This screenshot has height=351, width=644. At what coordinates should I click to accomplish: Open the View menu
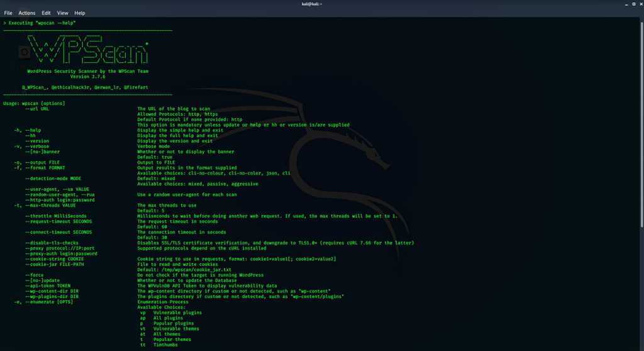[62, 13]
